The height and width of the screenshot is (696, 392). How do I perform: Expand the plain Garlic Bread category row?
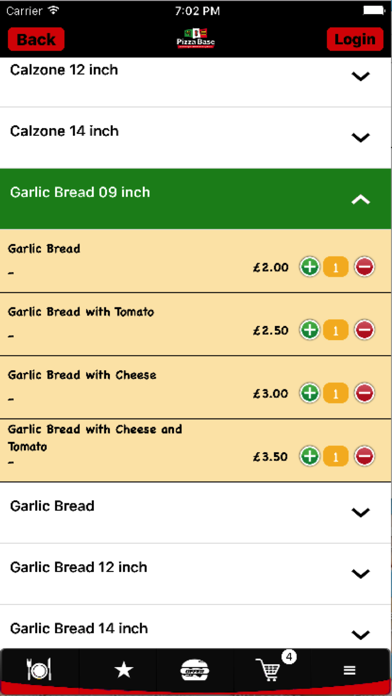pos(196,512)
